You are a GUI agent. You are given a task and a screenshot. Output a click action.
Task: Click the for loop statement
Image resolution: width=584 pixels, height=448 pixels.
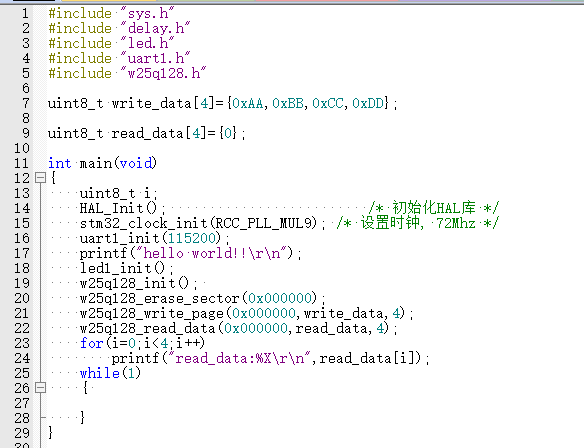(142, 343)
